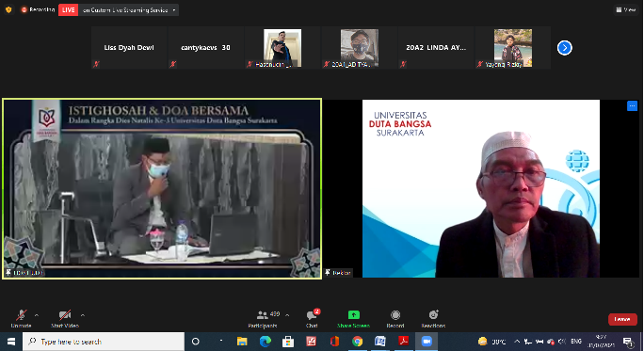Click the encryption shield icon
Viewport: 644px width, 351px height.
click(8, 9)
